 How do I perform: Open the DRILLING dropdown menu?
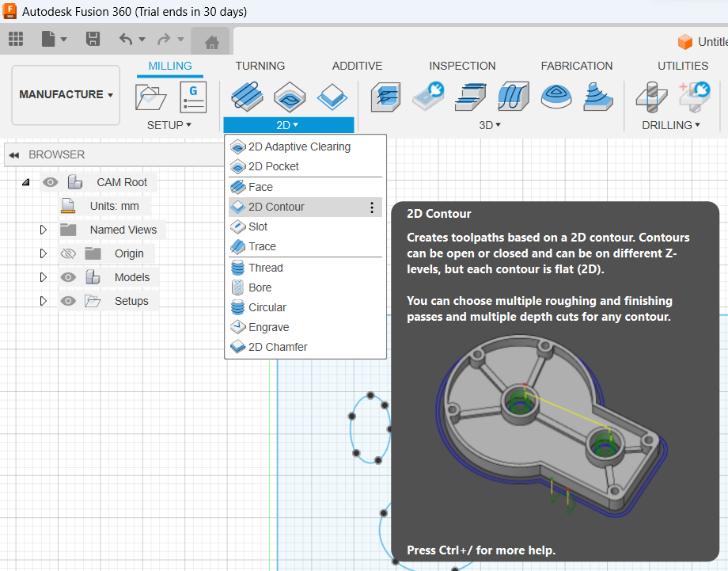click(670, 125)
